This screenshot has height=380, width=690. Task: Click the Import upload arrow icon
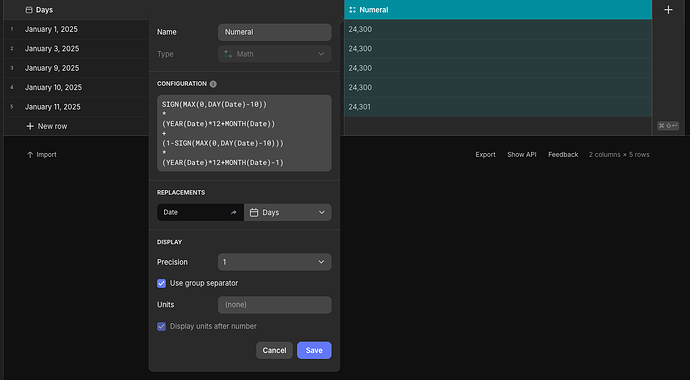pyautogui.click(x=30, y=155)
